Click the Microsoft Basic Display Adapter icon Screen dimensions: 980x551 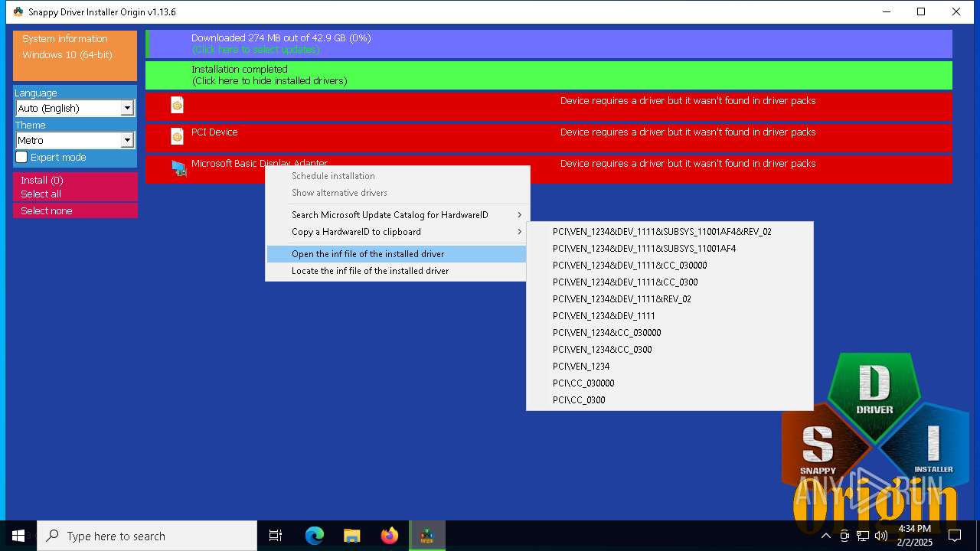click(x=178, y=168)
